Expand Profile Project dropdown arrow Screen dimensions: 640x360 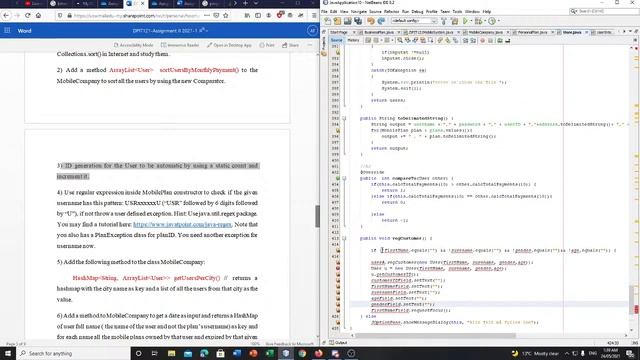coord(498,21)
